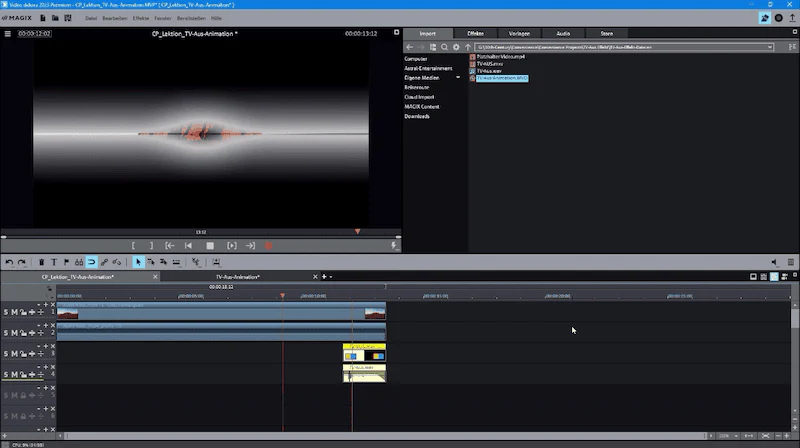
Task: Select Downloads in the import sidebar
Action: [x=417, y=116]
